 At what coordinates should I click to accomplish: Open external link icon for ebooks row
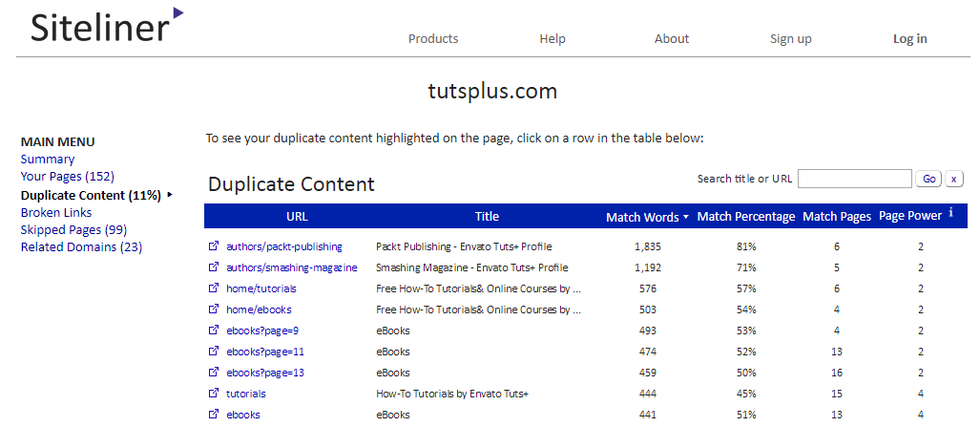214,415
